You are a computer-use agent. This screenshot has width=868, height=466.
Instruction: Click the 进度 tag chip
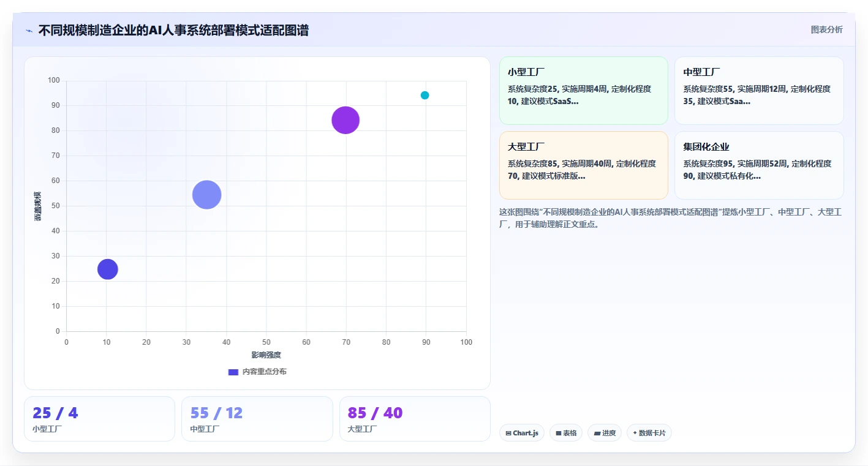pos(605,433)
